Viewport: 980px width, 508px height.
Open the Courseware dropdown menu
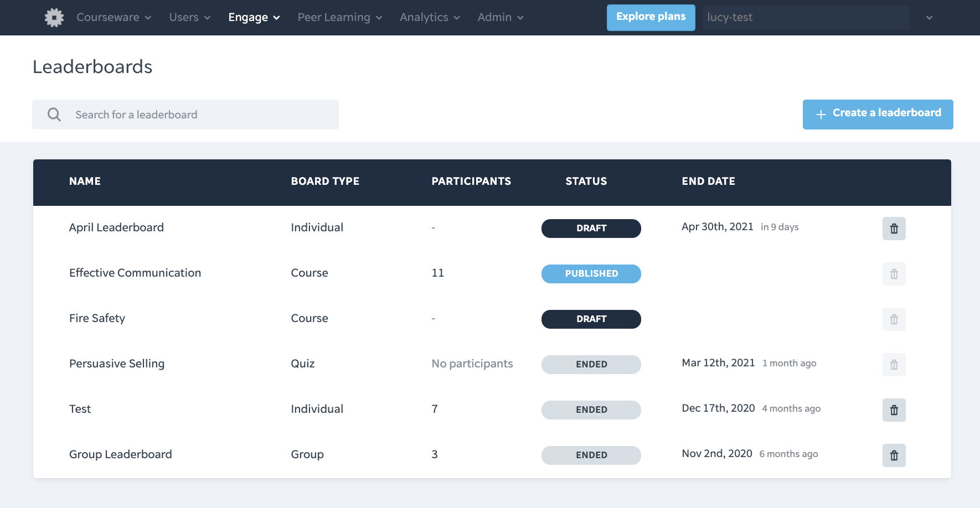click(114, 18)
